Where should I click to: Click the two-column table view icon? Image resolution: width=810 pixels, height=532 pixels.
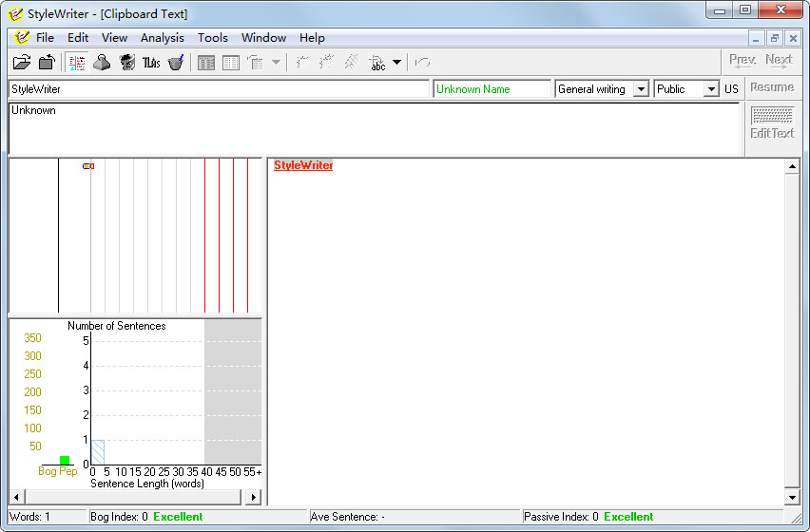click(231, 62)
